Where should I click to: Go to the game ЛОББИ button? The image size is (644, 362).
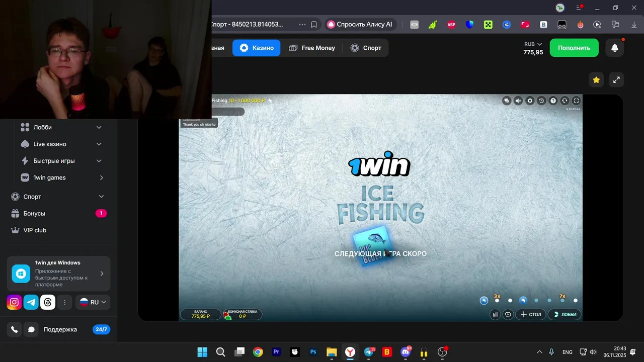click(x=565, y=314)
